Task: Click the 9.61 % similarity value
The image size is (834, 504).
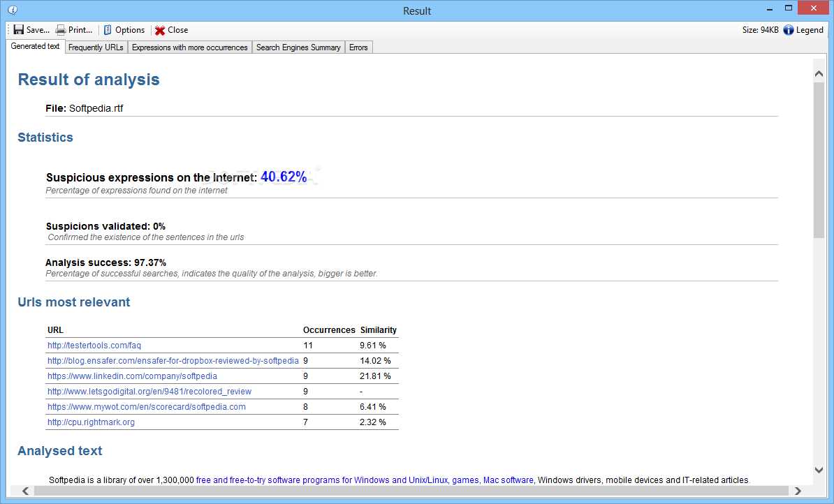Action: (373, 346)
